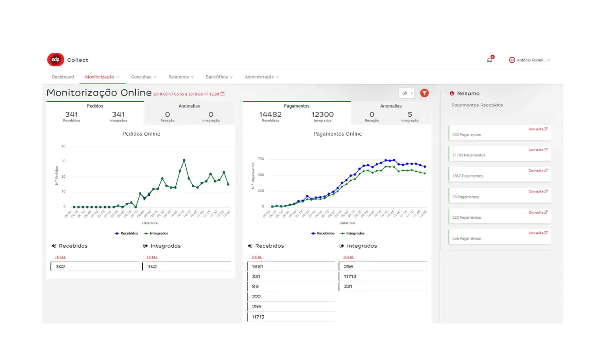The image size is (605, 364).
Task: Open the calendar icon next to the dates
Action: pyautogui.click(x=221, y=94)
